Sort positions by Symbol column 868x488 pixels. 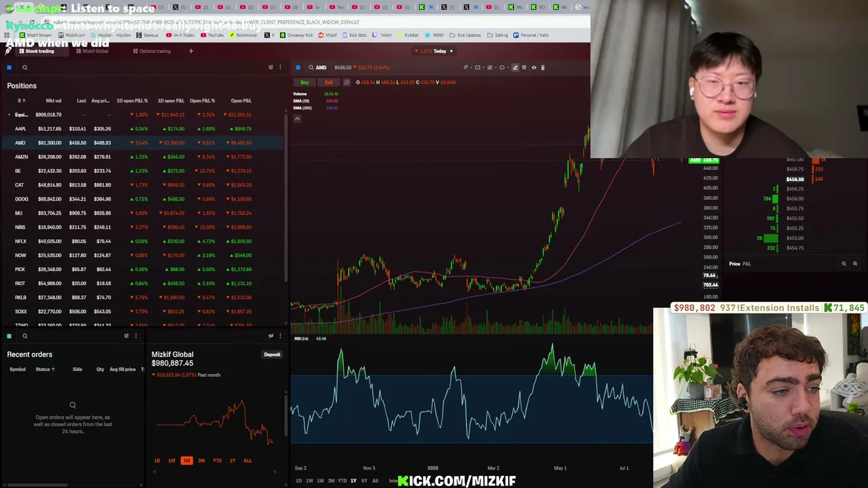[22, 101]
